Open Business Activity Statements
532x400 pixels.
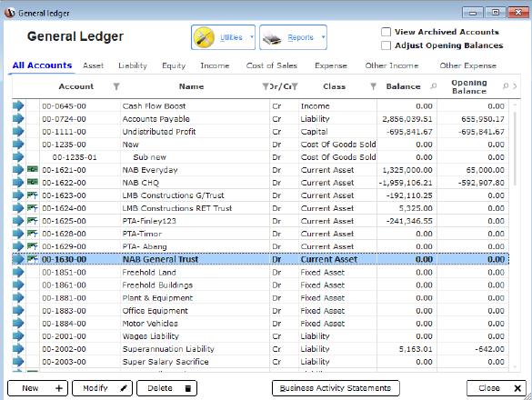pos(336,388)
